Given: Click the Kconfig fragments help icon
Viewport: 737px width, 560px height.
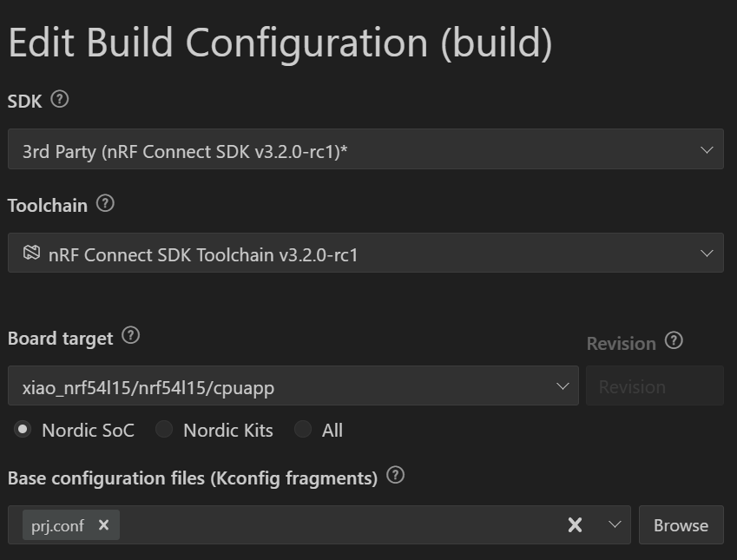Looking at the screenshot, I should (x=396, y=475).
